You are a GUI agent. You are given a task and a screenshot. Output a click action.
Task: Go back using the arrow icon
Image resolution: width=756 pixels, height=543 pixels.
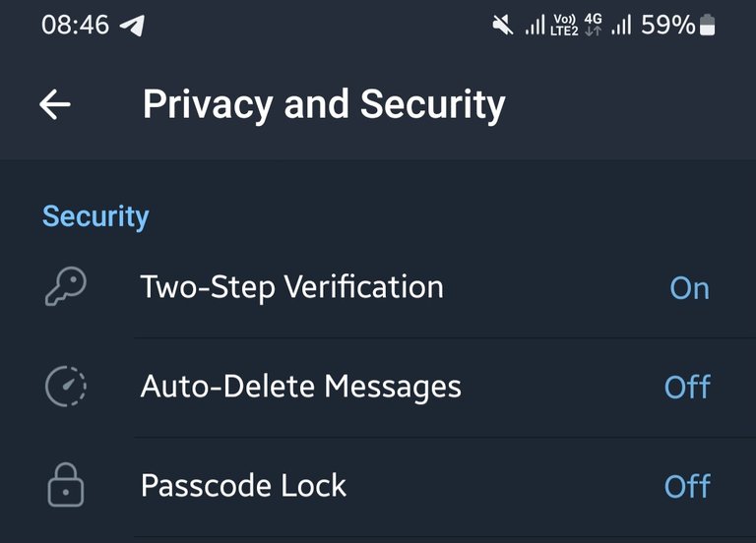(x=55, y=104)
